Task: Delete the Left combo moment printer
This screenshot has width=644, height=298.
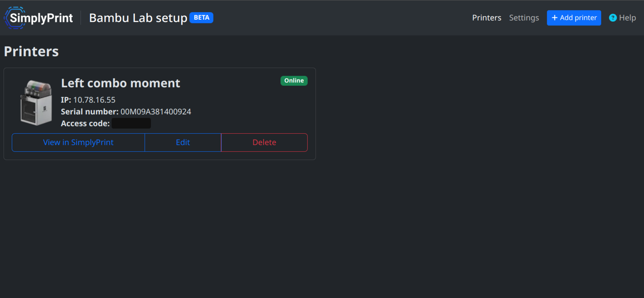Action: tap(264, 143)
